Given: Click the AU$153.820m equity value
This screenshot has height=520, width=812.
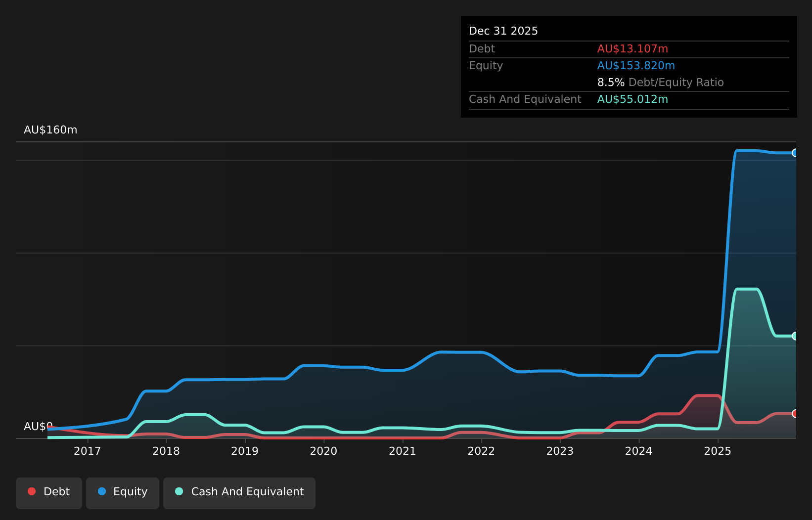Looking at the screenshot, I should 636,66.
